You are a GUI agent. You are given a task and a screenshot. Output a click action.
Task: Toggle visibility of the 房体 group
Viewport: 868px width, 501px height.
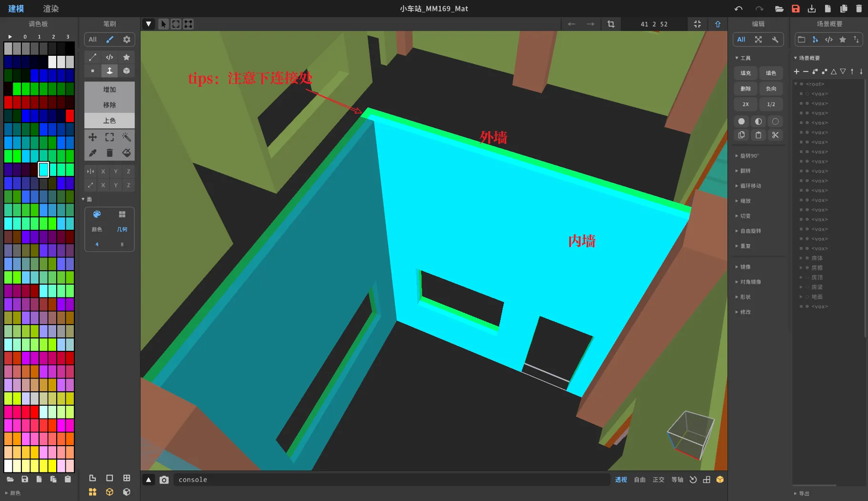point(807,258)
